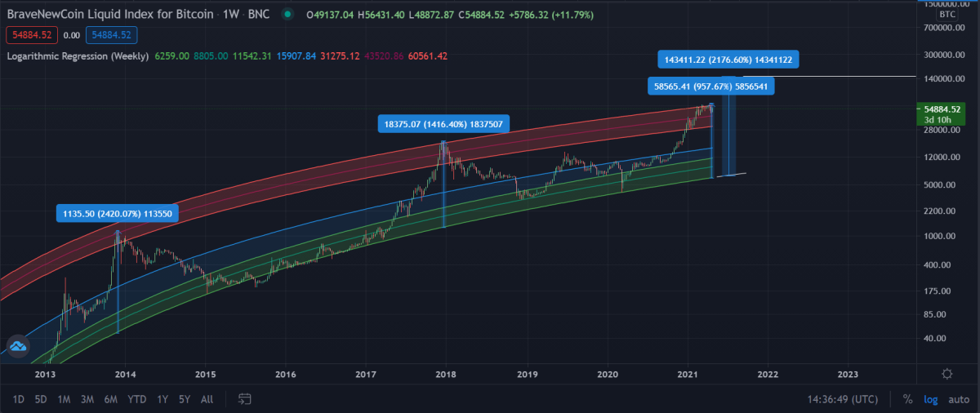Switch to the 5Y time range

(x=184, y=399)
